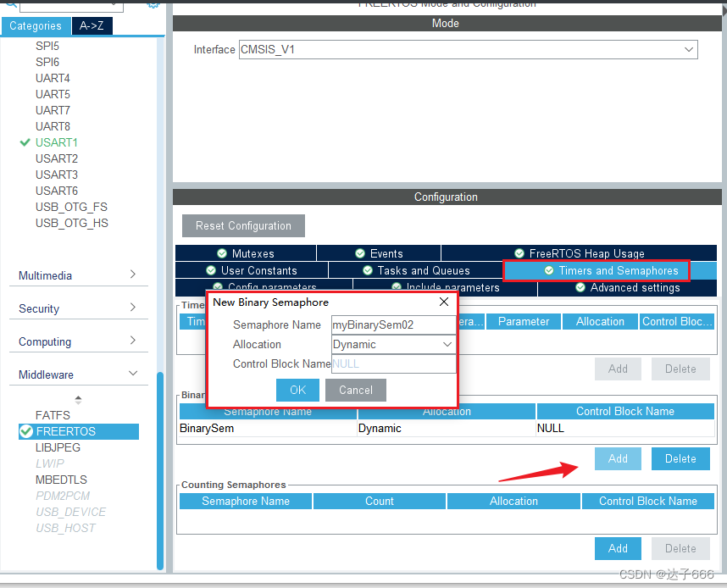727x588 pixels.
Task: Click the sort arrows above FATFS
Action: pyautogui.click(x=78, y=400)
